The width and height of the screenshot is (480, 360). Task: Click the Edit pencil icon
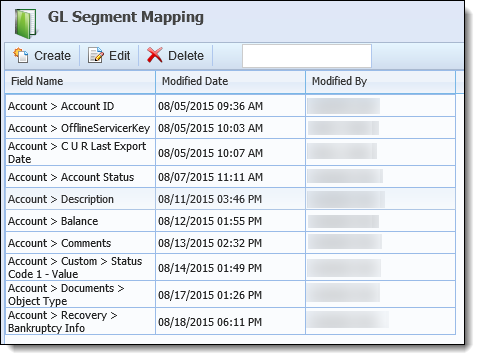[96, 55]
